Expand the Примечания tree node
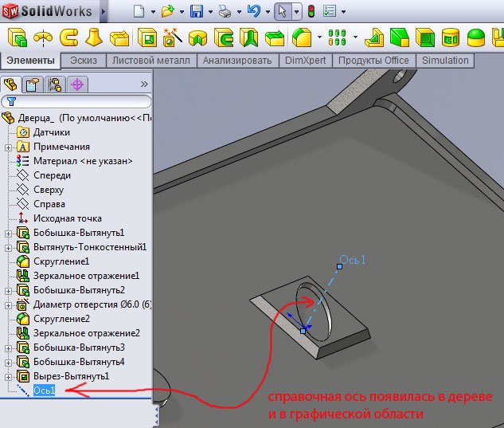The height and width of the screenshot is (428, 504). click(8, 147)
